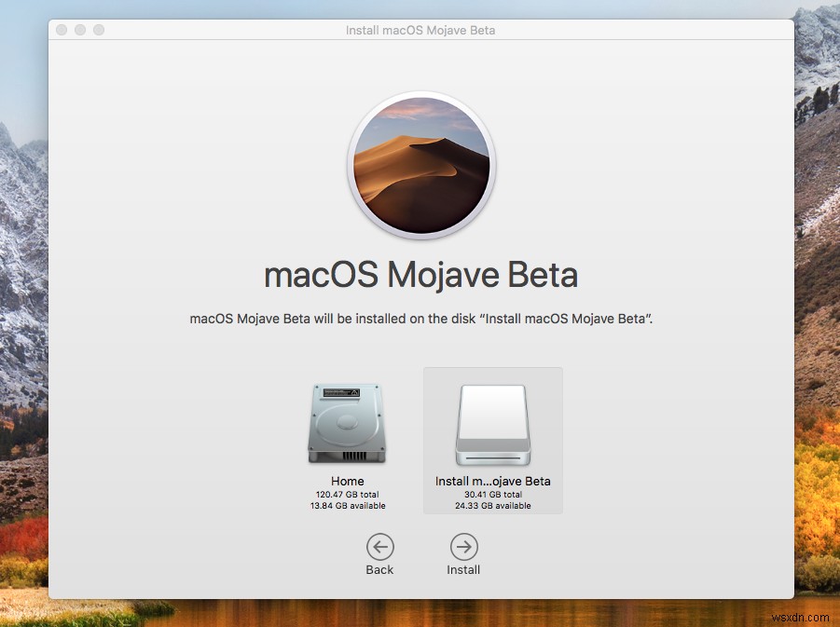This screenshot has height=627, width=840.
Task: Click the installation description sentence
Action: (x=420, y=319)
